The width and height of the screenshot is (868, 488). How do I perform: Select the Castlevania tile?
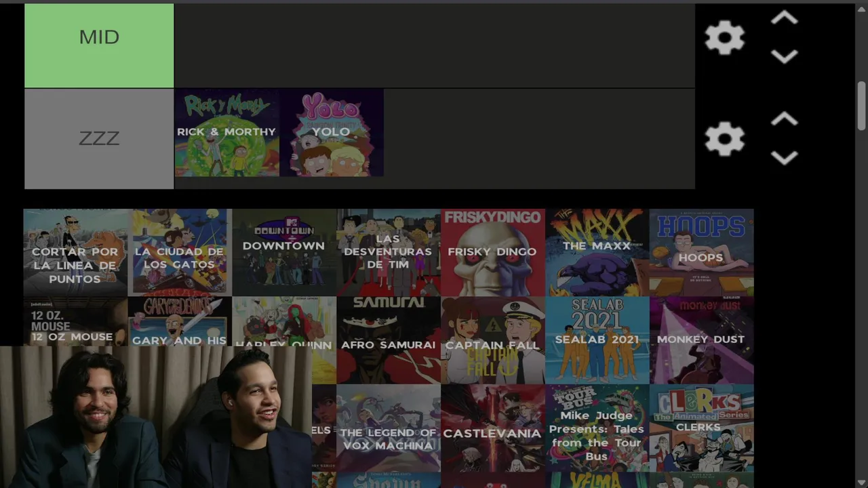point(493,428)
